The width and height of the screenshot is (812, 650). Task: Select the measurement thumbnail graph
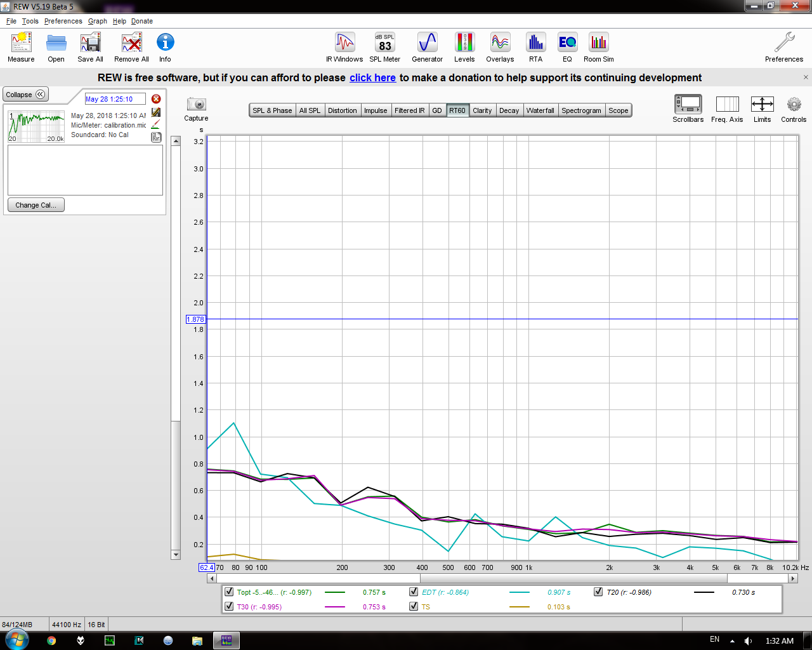click(36, 126)
